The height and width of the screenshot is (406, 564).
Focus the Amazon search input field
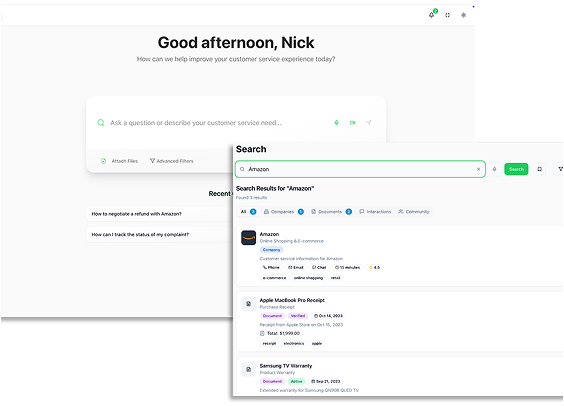[360, 169]
